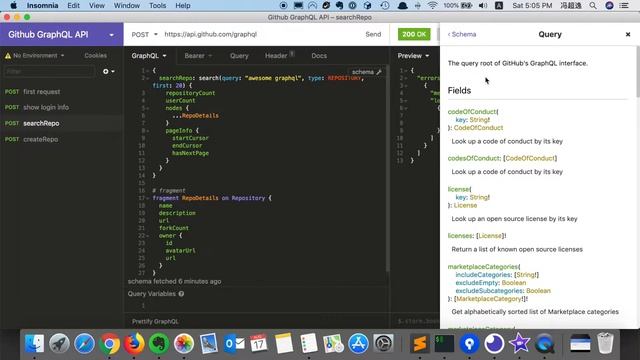640x360 pixels.
Task: Select the show login info request
Action: pos(61,107)
